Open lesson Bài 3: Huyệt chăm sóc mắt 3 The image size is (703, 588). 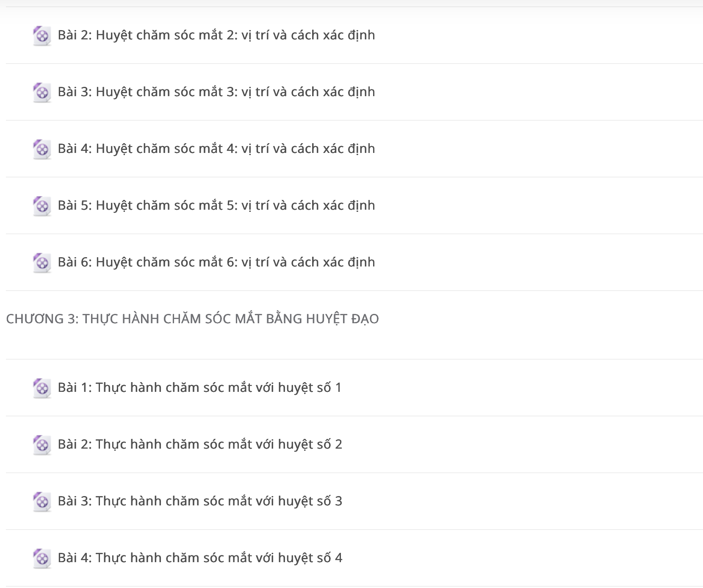216,92
